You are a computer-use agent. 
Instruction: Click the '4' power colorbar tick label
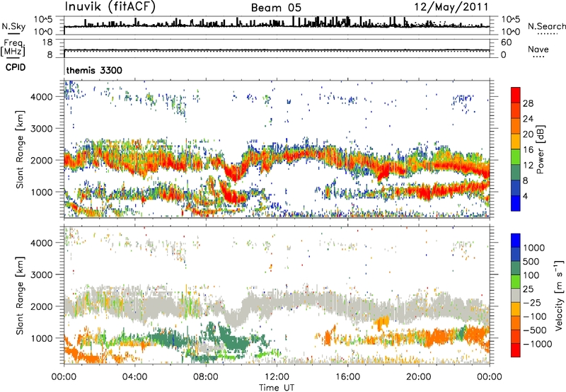pos(526,196)
